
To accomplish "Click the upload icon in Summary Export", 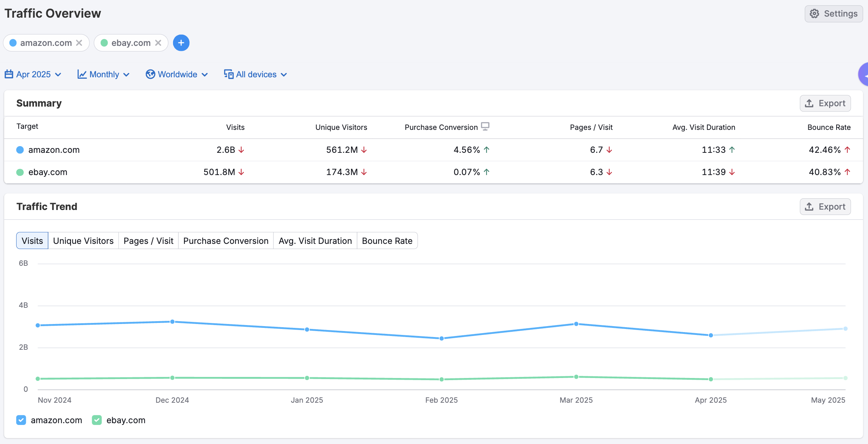I will coord(809,103).
